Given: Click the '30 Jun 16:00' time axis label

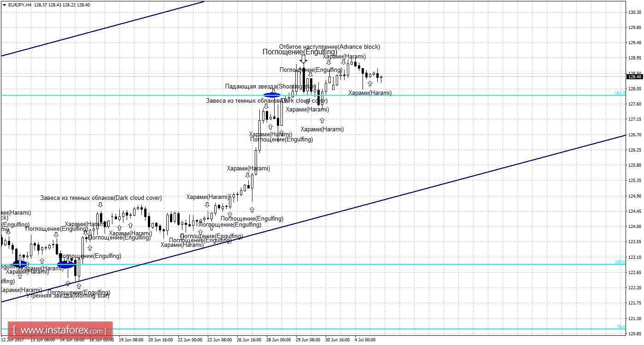Looking at the screenshot, I should (x=338, y=340).
